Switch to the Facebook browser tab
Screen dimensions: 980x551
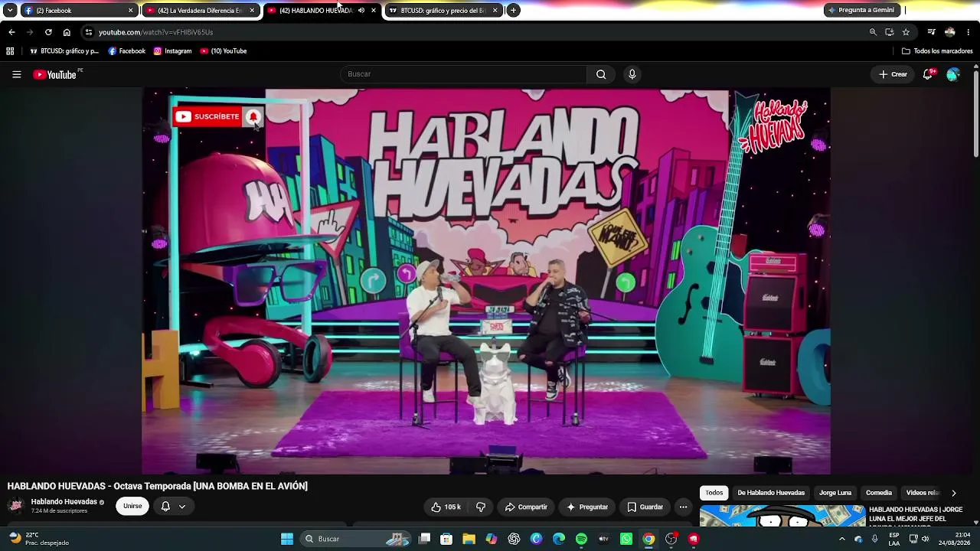pos(79,11)
